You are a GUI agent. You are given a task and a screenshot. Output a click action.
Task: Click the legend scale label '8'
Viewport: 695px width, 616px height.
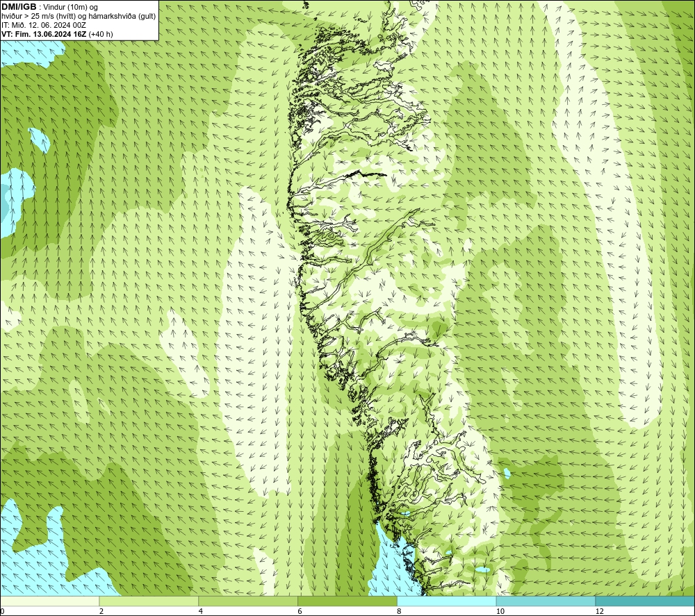tap(400, 612)
